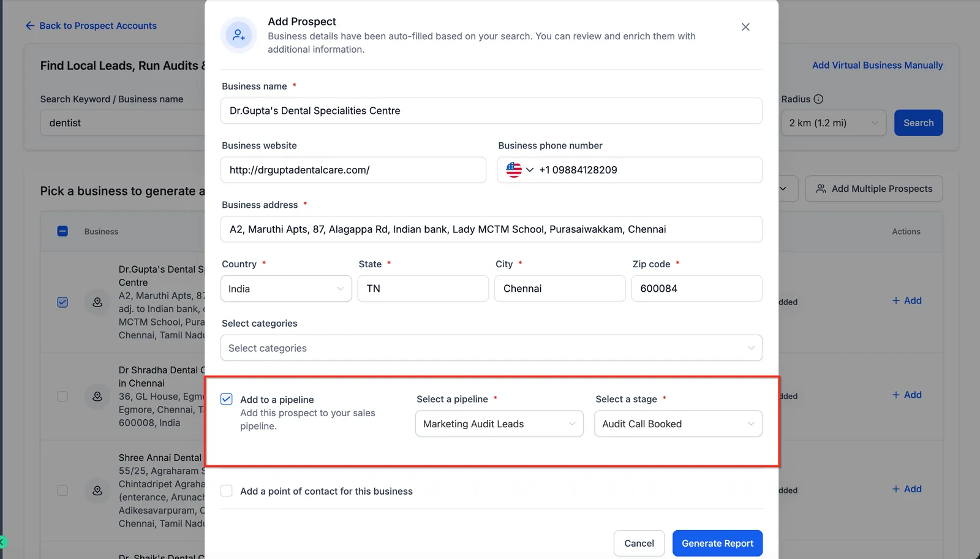Click the Cancel button
980x559 pixels.
pos(639,543)
